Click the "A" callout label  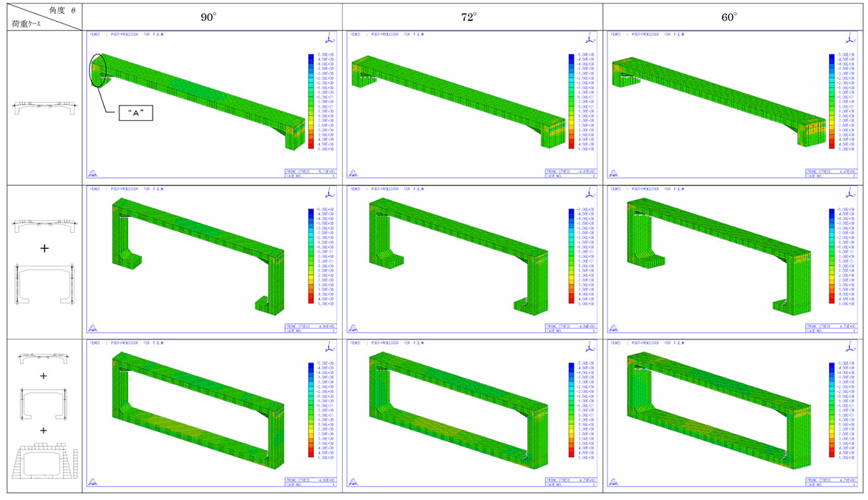137,114
